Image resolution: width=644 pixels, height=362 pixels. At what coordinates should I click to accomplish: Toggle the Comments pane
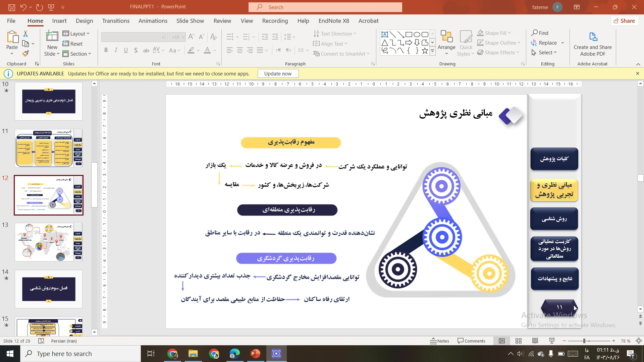471,341
